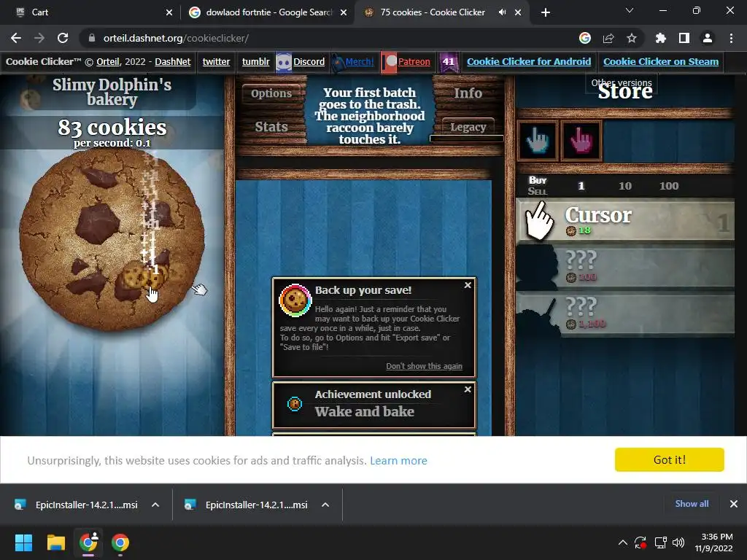
Task: Rename Slimy Dolphin's bakery
Action: 112,92
